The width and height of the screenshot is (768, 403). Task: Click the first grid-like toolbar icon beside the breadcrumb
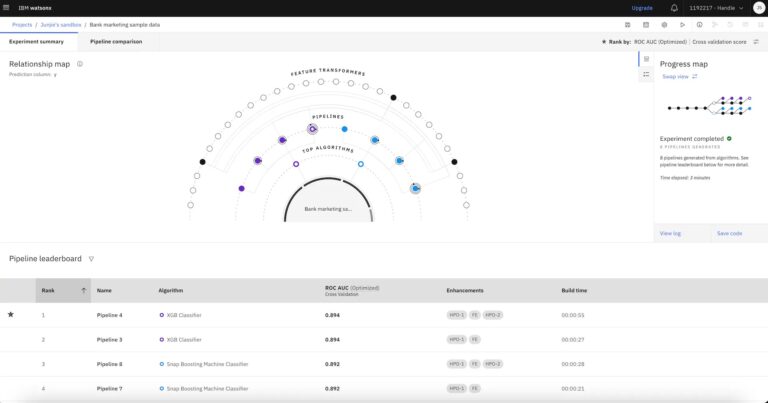[627, 24]
